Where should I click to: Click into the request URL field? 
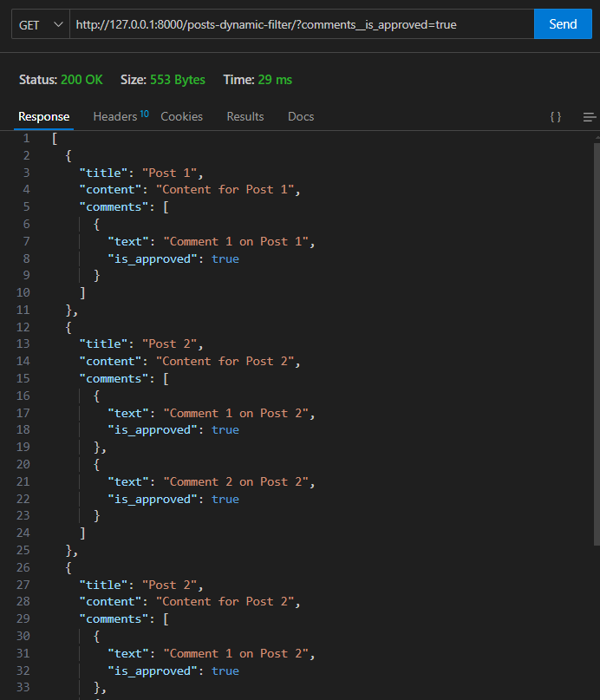(x=299, y=24)
